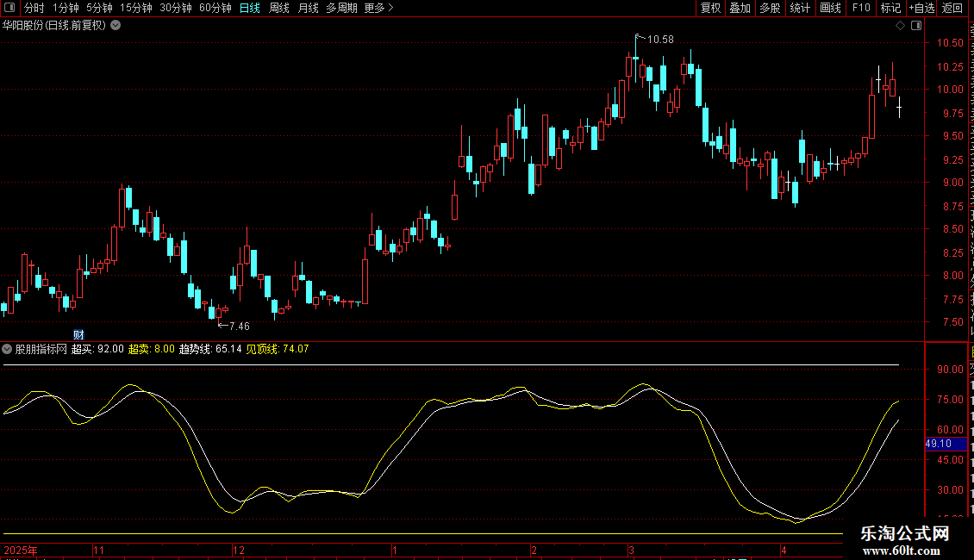Image resolution: width=974 pixels, height=560 pixels.
Task: Click the 11 month marker on time axis
Action: click(x=99, y=550)
